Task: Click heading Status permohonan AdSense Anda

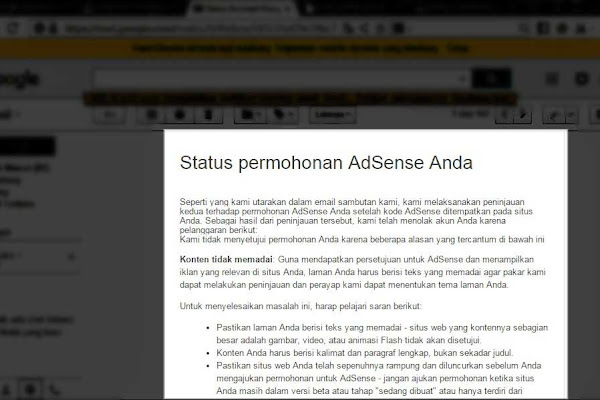Action: click(326, 163)
